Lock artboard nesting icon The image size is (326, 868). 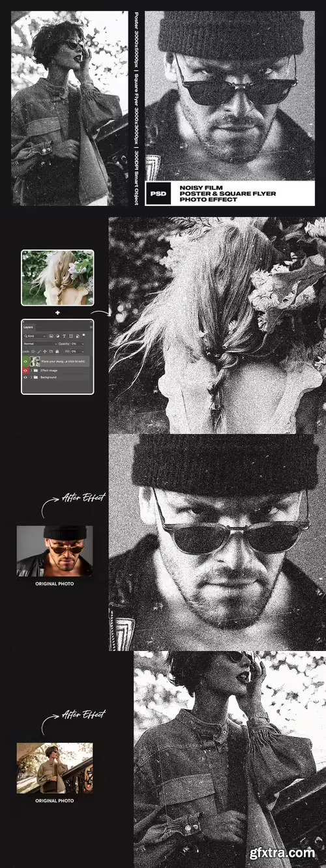tap(51, 352)
